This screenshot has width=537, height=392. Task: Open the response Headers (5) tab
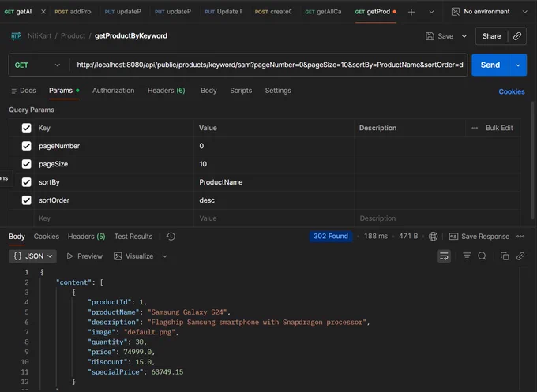pyautogui.click(x=86, y=237)
